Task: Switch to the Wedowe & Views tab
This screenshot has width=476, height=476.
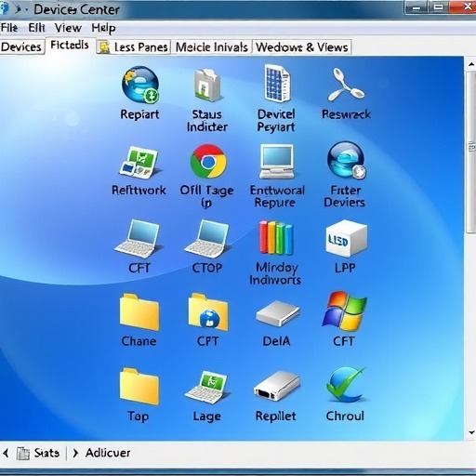Action: pyautogui.click(x=302, y=47)
